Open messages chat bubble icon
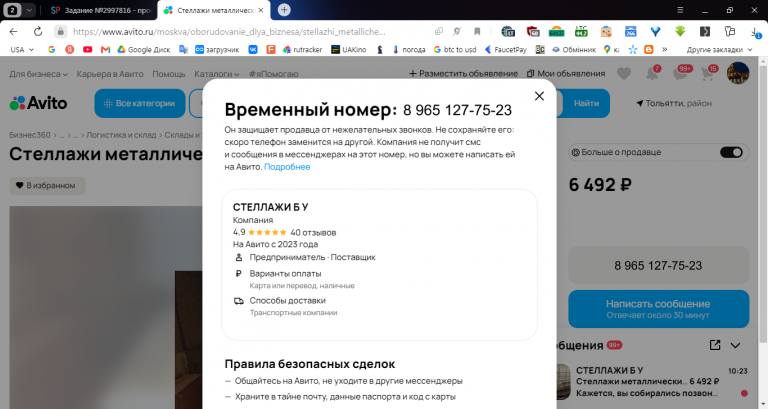768x409 pixels. click(x=680, y=74)
